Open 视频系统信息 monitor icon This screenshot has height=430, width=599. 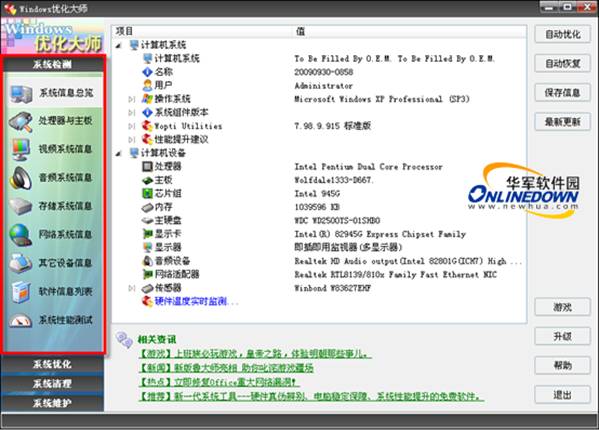coord(21,150)
